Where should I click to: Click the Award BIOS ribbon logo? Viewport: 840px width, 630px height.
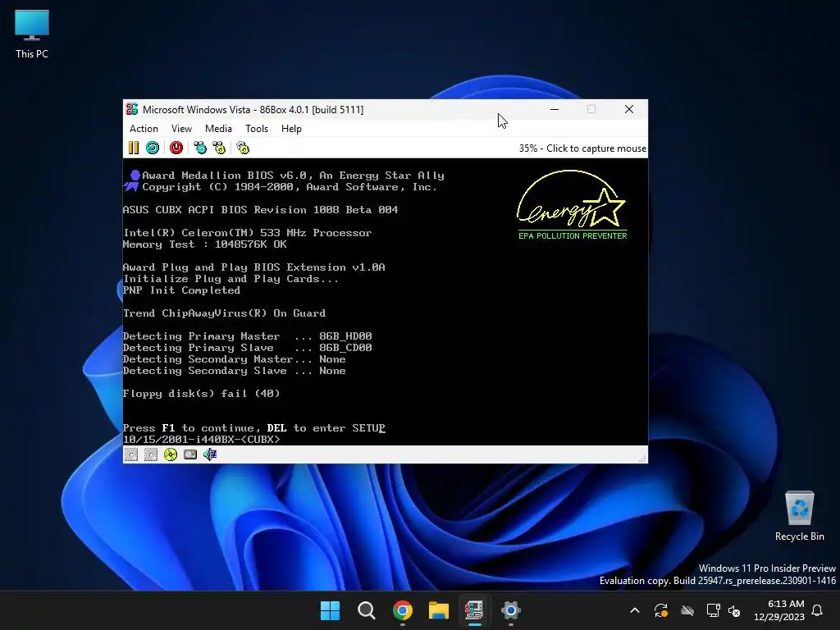[132, 180]
